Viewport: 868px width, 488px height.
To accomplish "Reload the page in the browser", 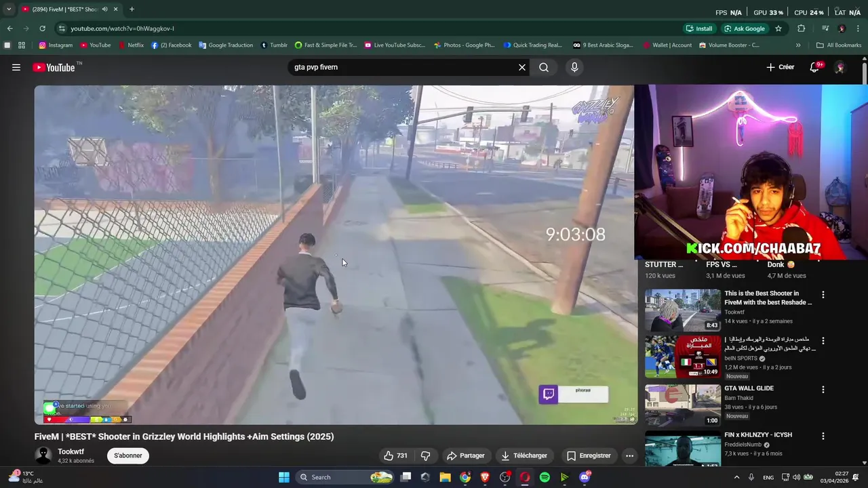I will click(x=42, y=28).
